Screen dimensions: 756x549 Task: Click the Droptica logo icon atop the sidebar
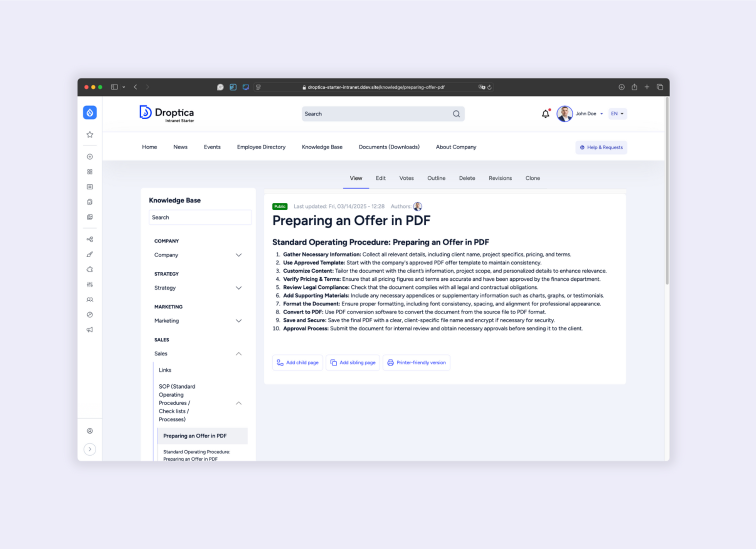[x=90, y=112]
